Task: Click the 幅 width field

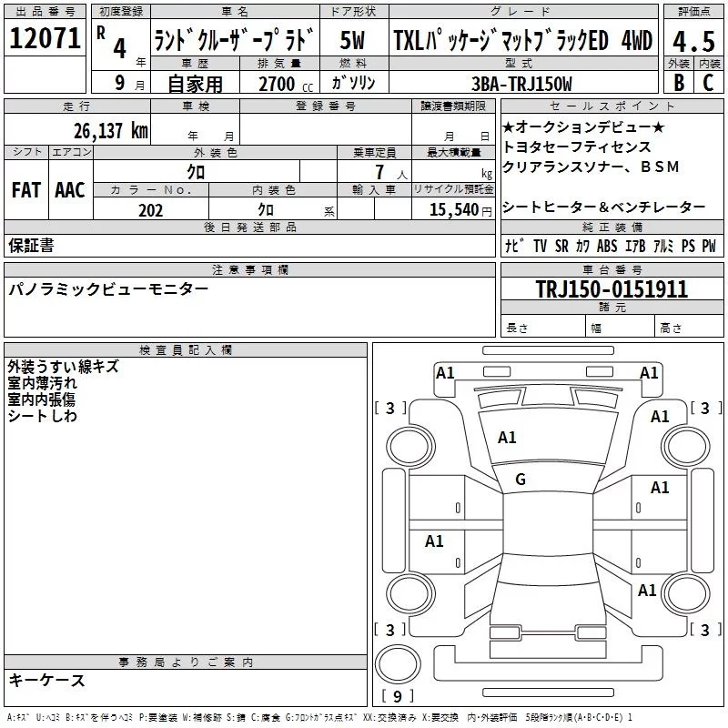Action: [x=620, y=328]
